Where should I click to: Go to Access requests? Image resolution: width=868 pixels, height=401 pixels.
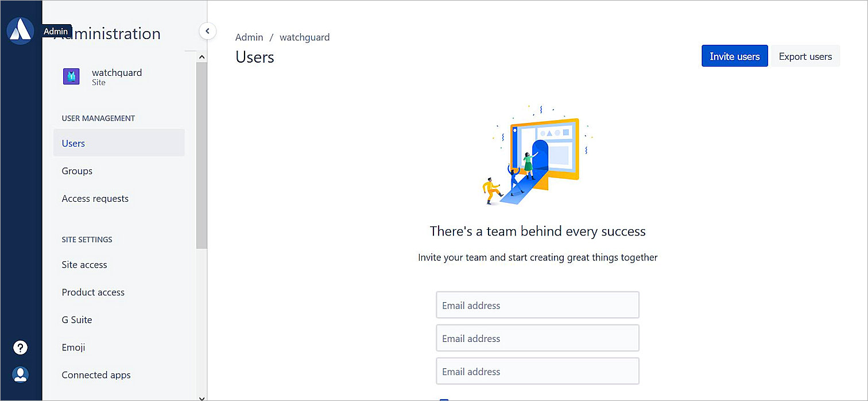[x=95, y=198]
